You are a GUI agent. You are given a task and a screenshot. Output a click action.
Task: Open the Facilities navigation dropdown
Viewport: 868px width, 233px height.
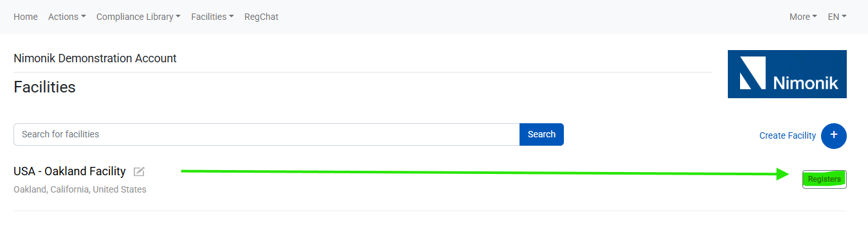(x=212, y=17)
